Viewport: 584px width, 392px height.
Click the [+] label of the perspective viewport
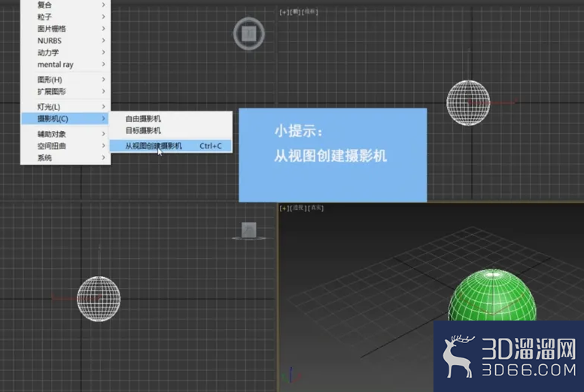pyautogui.click(x=284, y=208)
